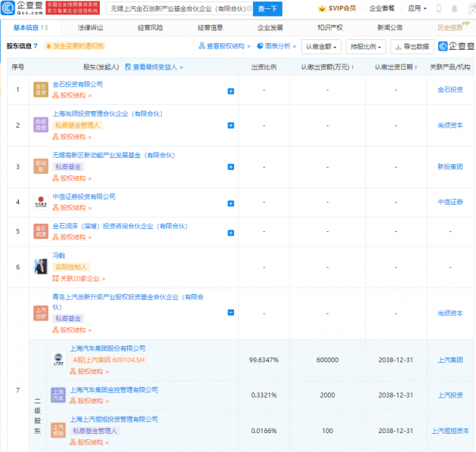
Task: Open 查看最终受益人 link
Action: click(154, 67)
